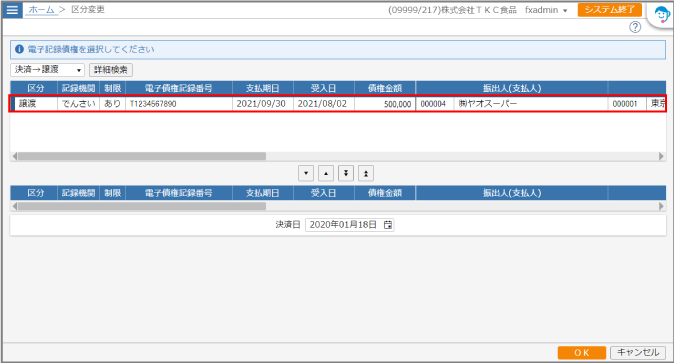The image size is (674, 363).
Task: Click the 2021/09/30 payment date cell
Action: point(263,104)
